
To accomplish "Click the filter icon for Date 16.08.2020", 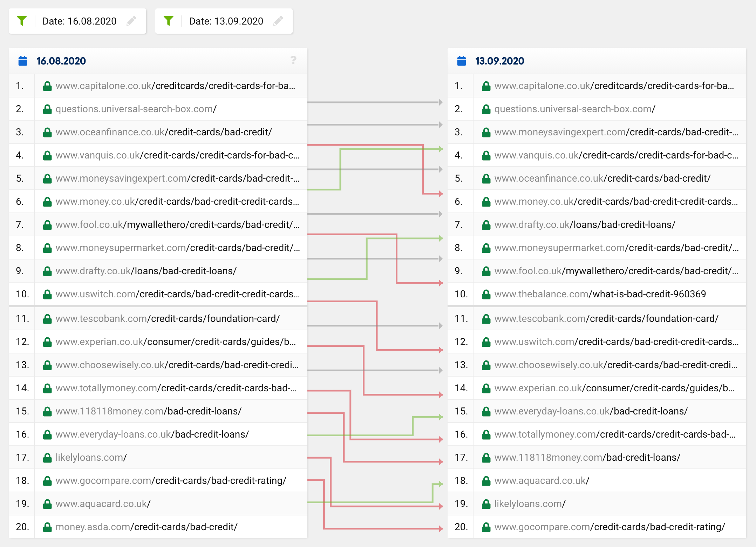I will [22, 21].
